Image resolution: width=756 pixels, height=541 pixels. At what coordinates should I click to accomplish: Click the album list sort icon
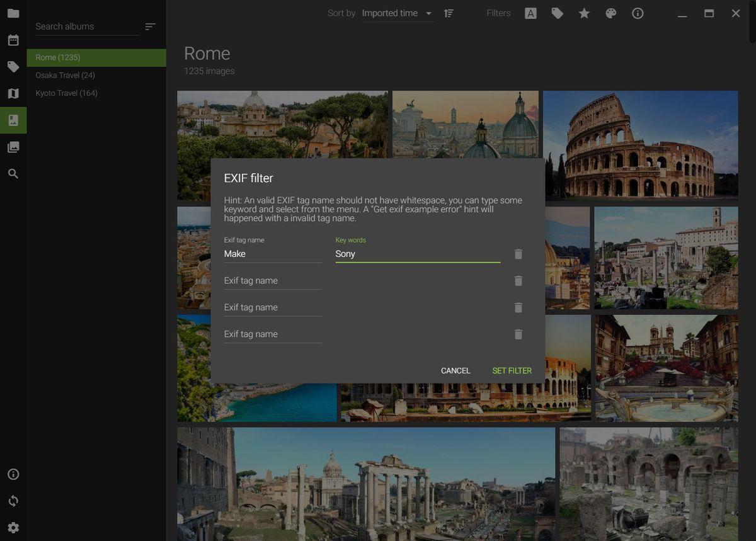point(150,26)
